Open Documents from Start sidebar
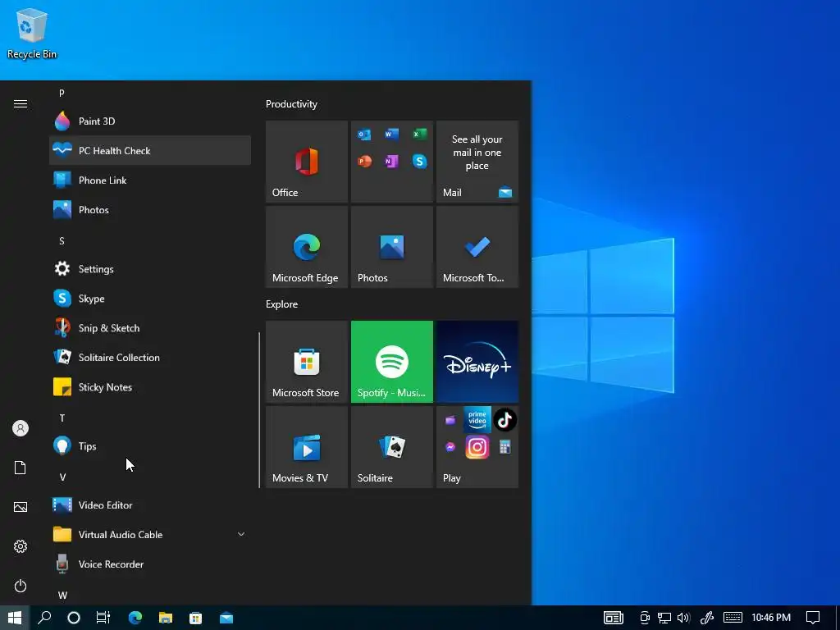The image size is (840, 630). click(21, 468)
